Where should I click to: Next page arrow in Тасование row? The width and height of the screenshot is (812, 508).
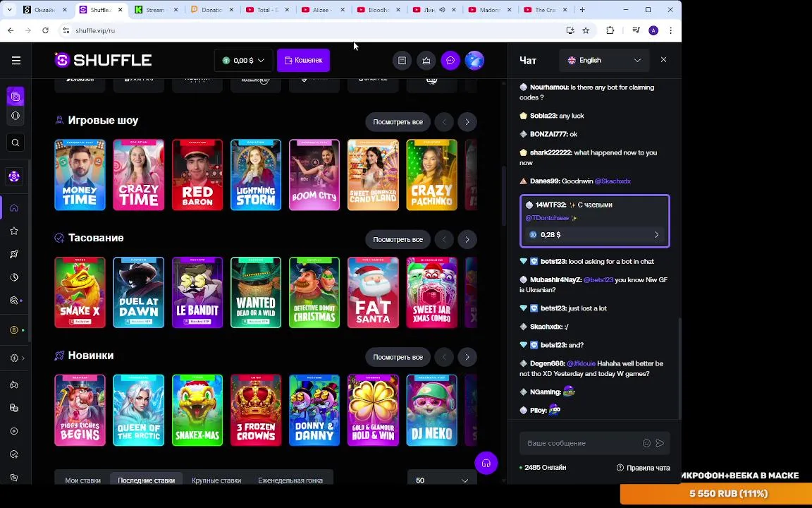point(467,240)
